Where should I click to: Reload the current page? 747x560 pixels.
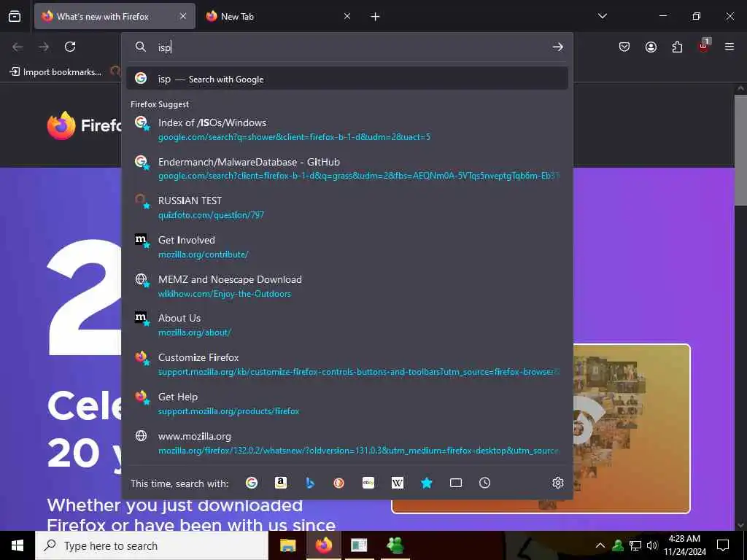[70, 47]
